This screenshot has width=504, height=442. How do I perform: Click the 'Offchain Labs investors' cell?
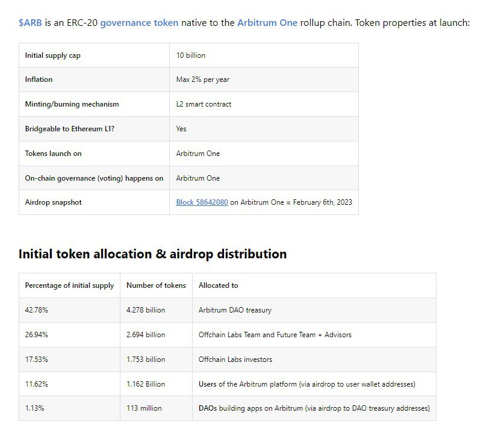coord(314,360)
